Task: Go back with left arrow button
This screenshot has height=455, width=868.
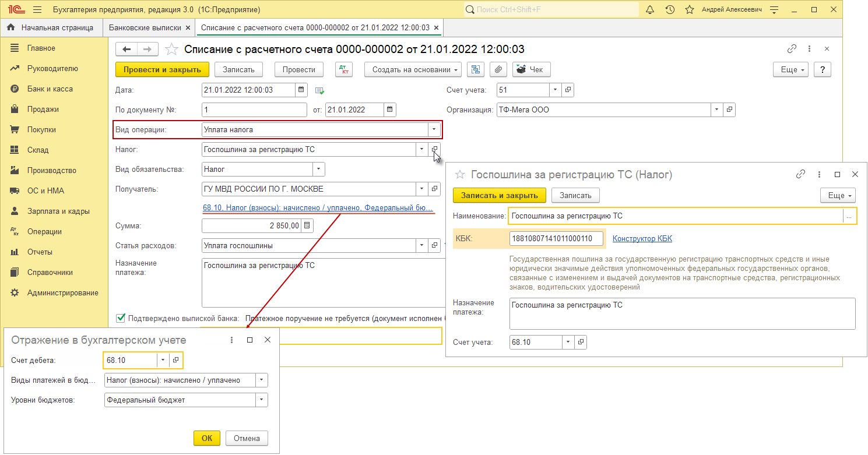Action: (x=126, y=50)
